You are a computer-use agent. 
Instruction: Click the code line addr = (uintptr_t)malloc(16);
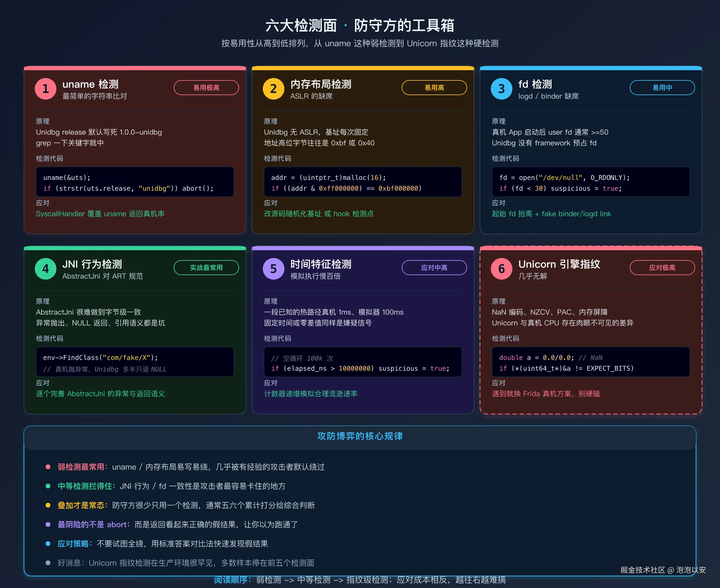328,178
